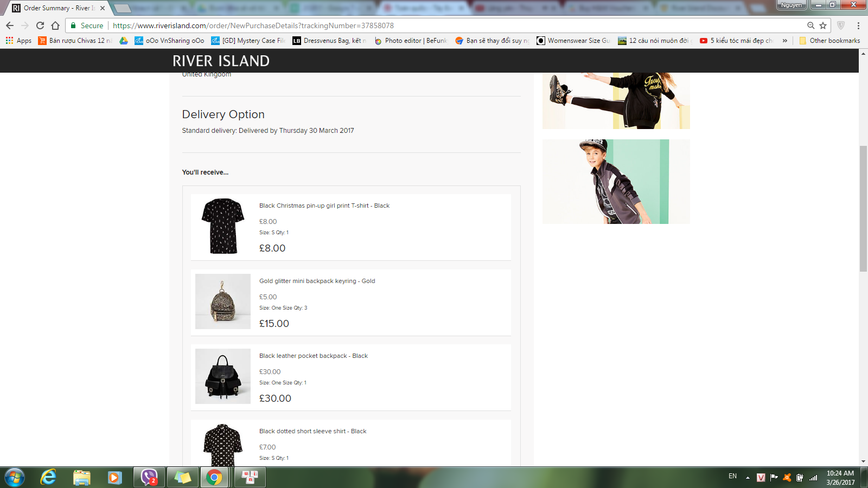Go to browser Home page
This screenshot has height=488, width=868.
(x=55, y=25)
